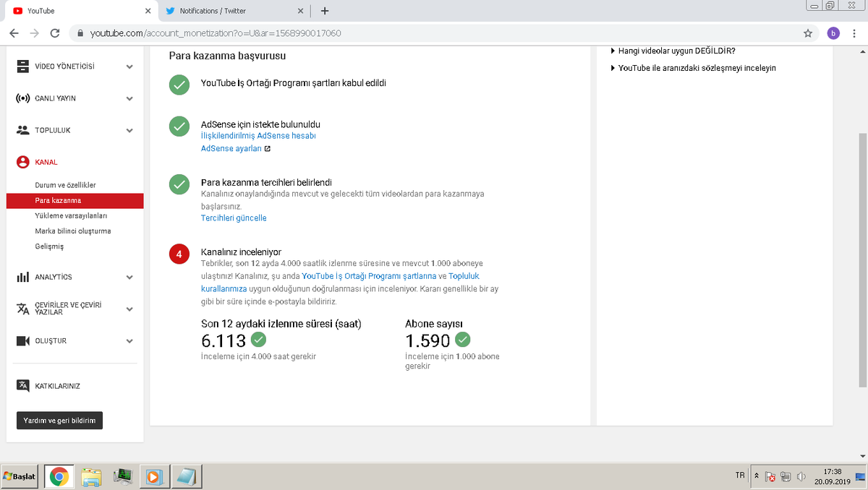Click the media player icon in the taskbar
This screenshot has height=490, width=868.
click(x=154, y=476)
